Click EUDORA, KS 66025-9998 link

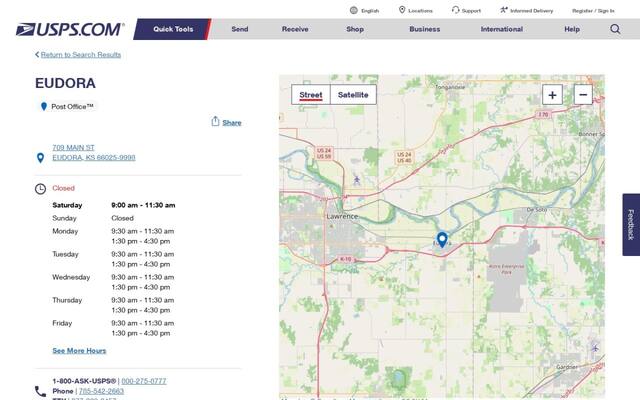[94, 158]
